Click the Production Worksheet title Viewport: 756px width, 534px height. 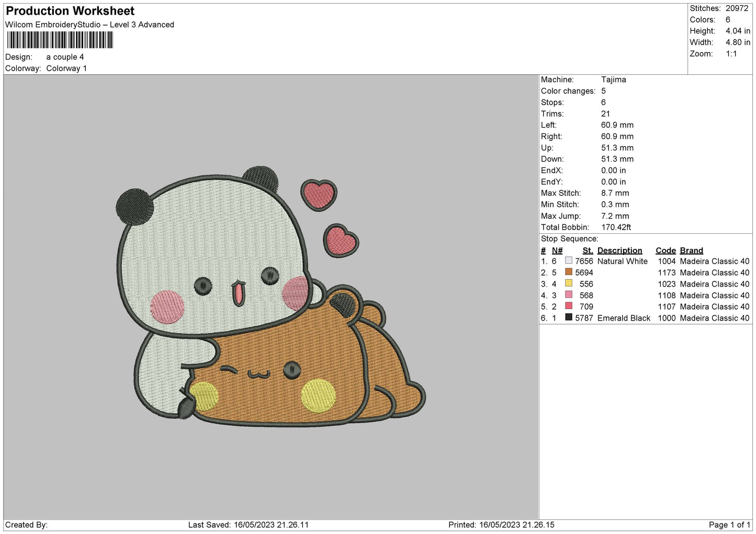click(70, 11)
